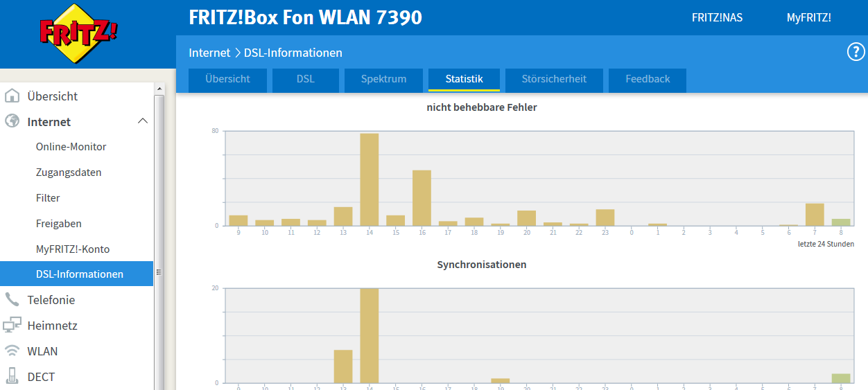Open Heimnetz in the sidebar
The width and height of the screenshot is (868, 390).
tap(52, 326)
